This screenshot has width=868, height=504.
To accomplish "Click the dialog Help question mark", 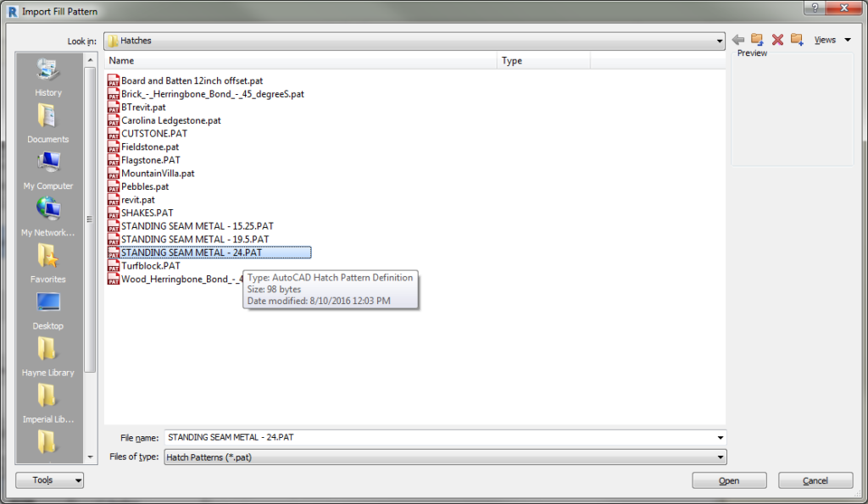I will pyautogui.click(x=815, y=8).
